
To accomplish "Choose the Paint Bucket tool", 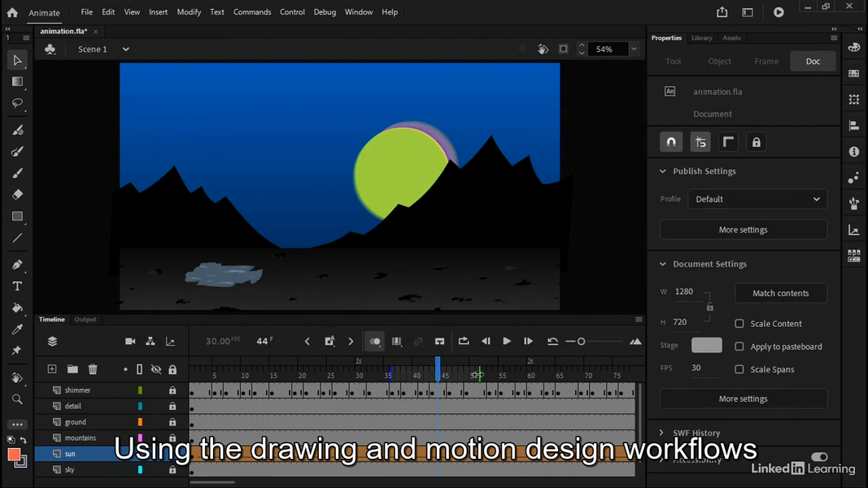I will coord(18,308).
